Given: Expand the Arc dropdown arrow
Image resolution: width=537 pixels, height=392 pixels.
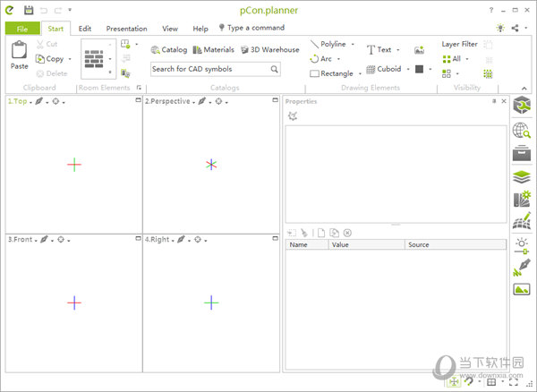Looking at the screenshot, I should tap(338, 59).
